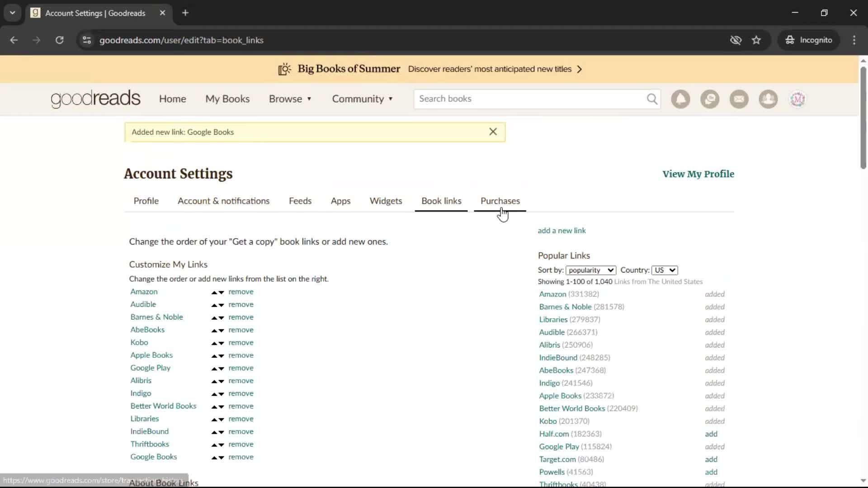Move Kobo up with its up arrow
868x488 pixels.
coord(214,343)
